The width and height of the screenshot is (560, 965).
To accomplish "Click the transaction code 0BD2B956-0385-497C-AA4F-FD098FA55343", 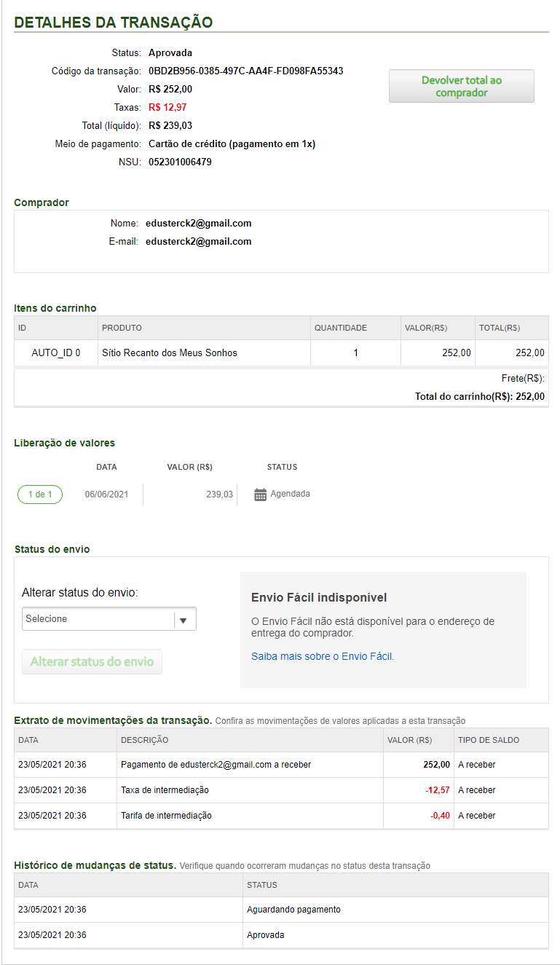I will (x=245, y=71).
